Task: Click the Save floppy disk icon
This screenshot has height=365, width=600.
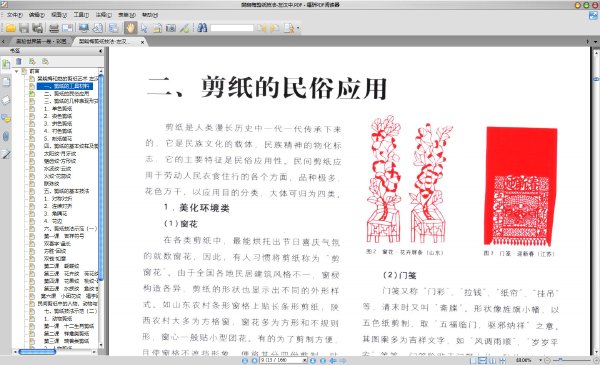Action: [24, 28]
